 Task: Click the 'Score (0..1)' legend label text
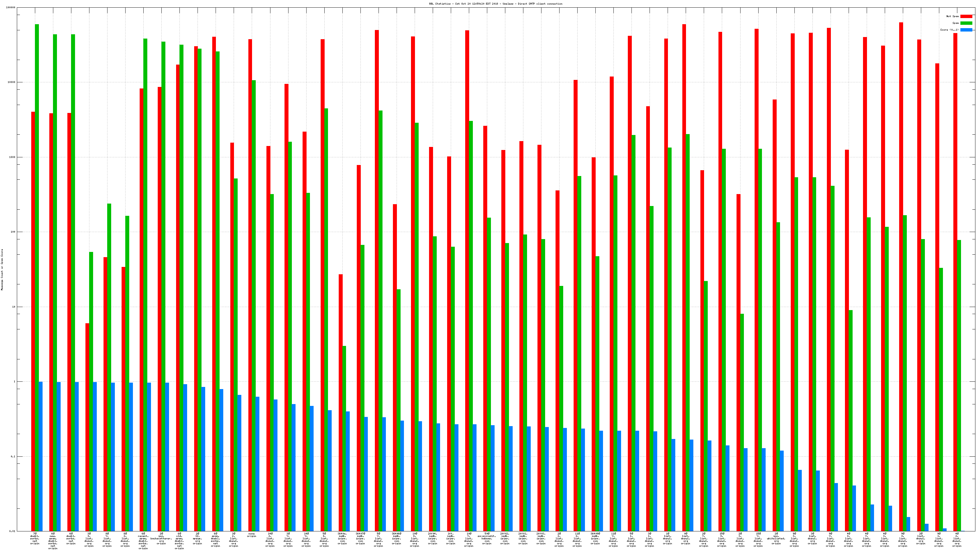click(950, 30)
